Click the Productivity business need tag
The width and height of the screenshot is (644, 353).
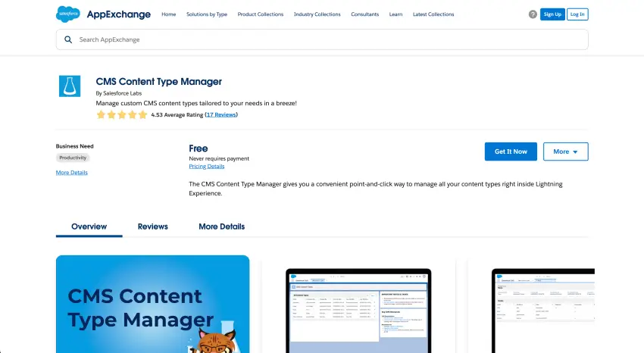click(73, 158)
